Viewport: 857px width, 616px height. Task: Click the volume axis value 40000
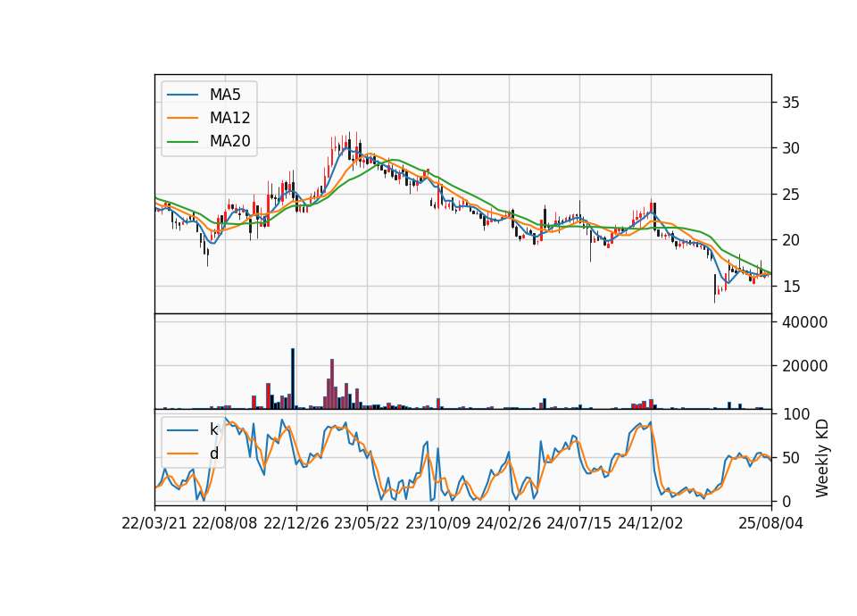(x=804, y=322)
